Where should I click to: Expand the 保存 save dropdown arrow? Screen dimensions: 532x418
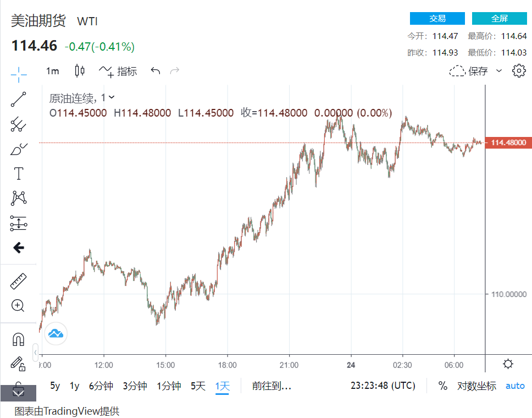(x=499, y=71)
